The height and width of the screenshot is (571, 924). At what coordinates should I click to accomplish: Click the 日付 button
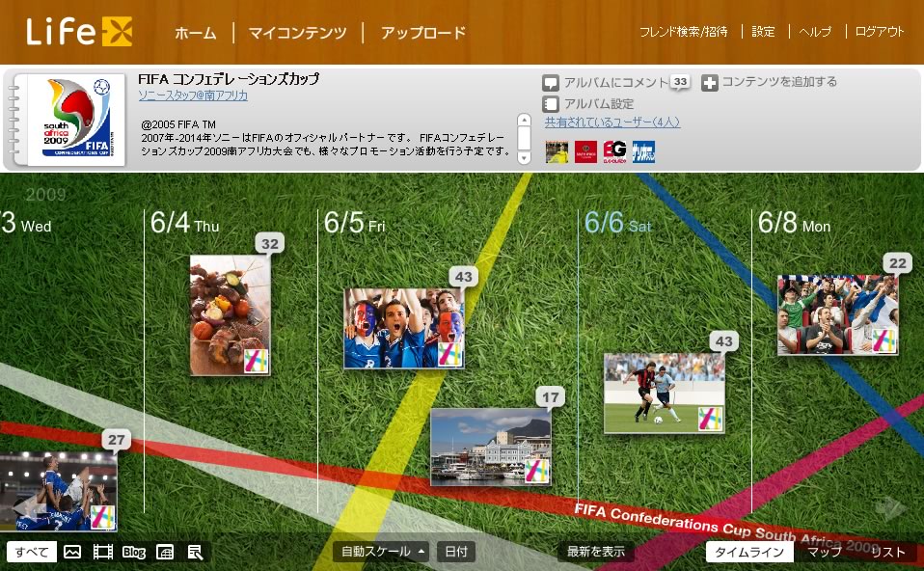pyautogui.click(x=456, y=552)
